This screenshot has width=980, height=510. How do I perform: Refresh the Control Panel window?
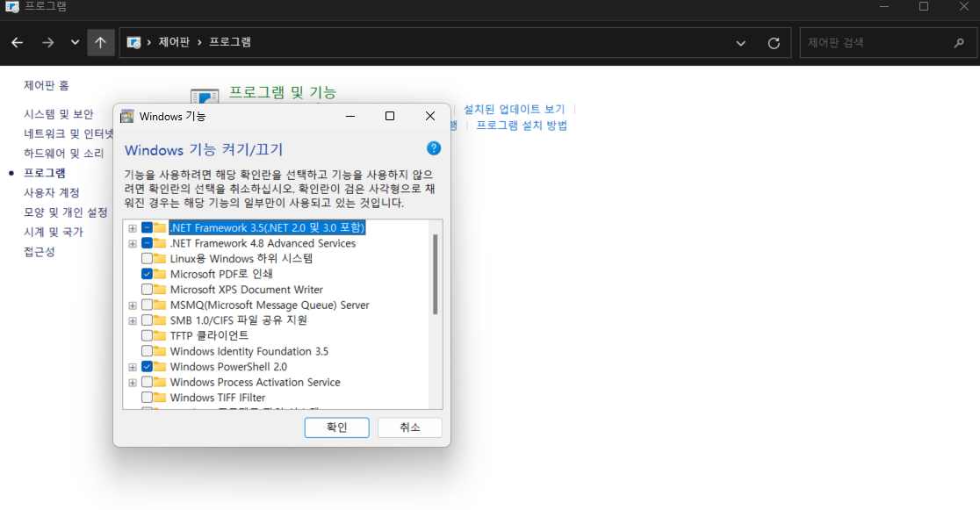coord(774,43)
